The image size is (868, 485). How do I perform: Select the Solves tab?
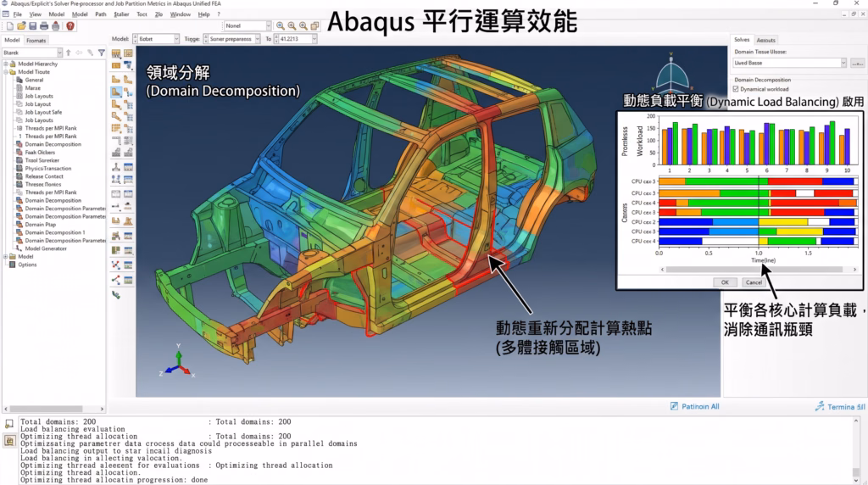coord(742,40)
